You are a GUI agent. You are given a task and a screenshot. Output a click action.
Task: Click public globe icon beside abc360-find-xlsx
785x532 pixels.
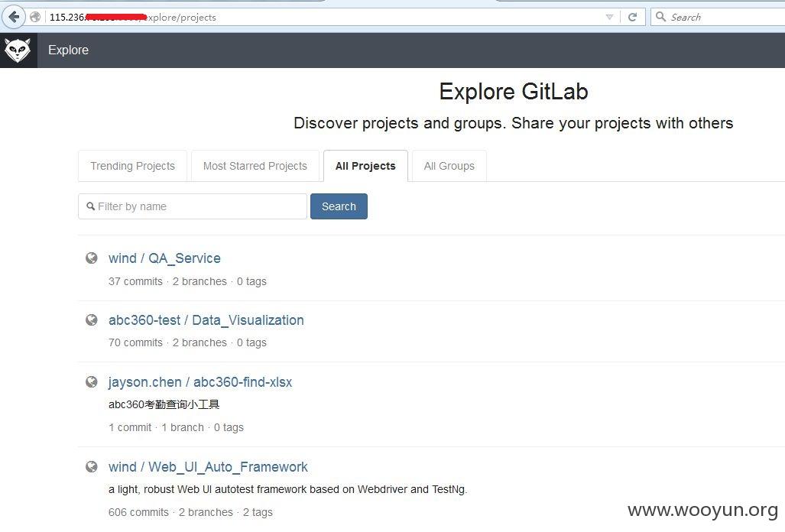click(92, 382)
